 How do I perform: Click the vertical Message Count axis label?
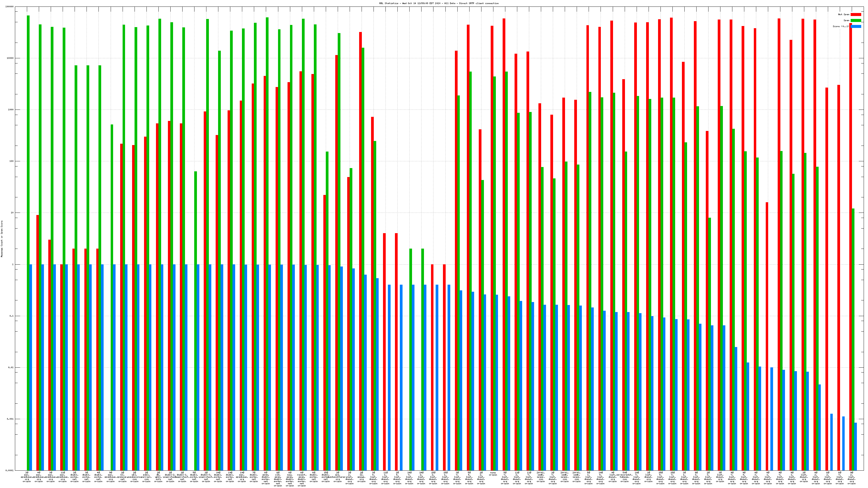click(x=2, y=239)
